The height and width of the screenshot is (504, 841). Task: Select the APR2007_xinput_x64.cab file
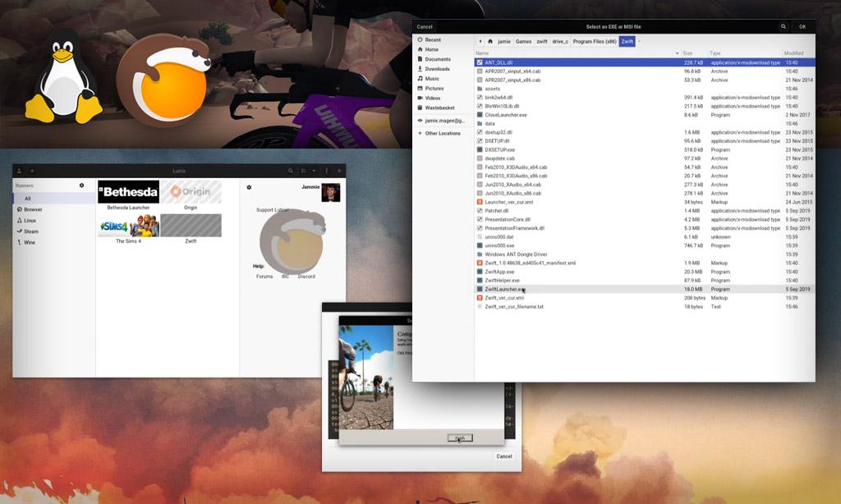[x=645, y=71]
